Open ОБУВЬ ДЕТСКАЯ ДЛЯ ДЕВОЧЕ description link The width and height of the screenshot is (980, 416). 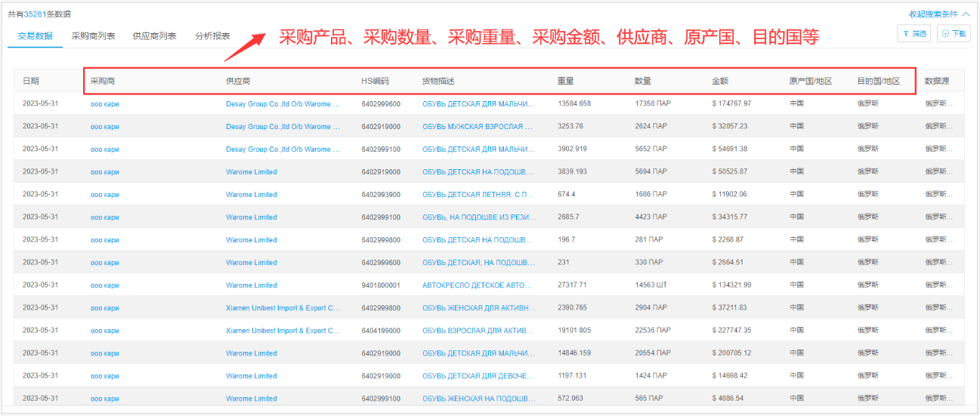pos(479,375)
